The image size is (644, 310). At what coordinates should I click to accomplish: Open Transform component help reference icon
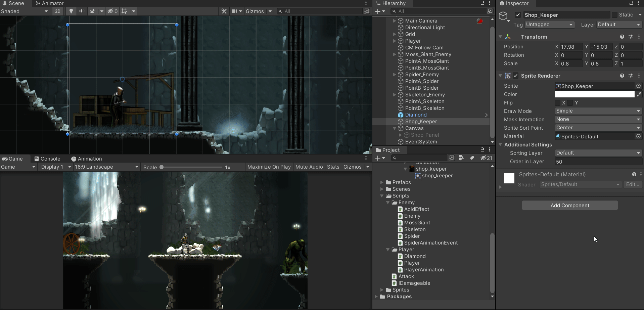click(622, 37)
